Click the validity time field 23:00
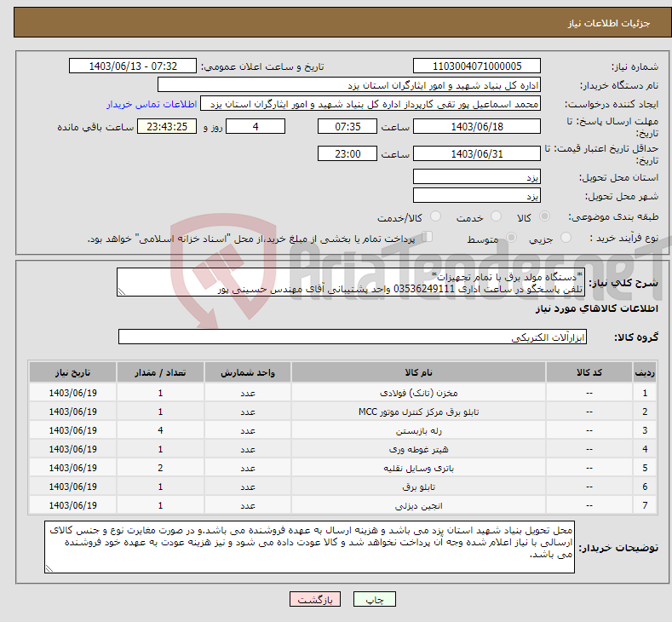The height and width of the screenshot is (622, 672). click(347, 153)
